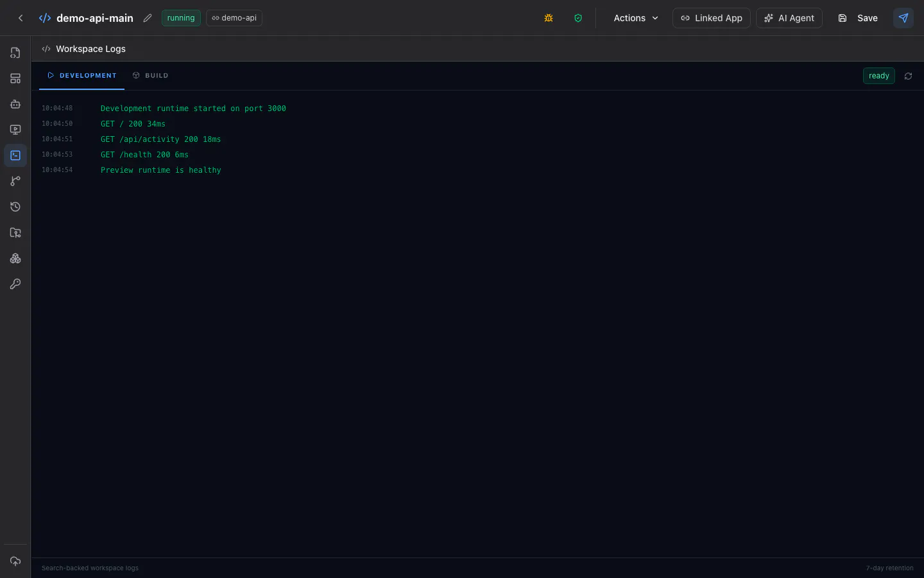Click the 10:04:51 timestamp
Image resolution: width=924 pixels, height=578 pixels.
click(57, 139)
